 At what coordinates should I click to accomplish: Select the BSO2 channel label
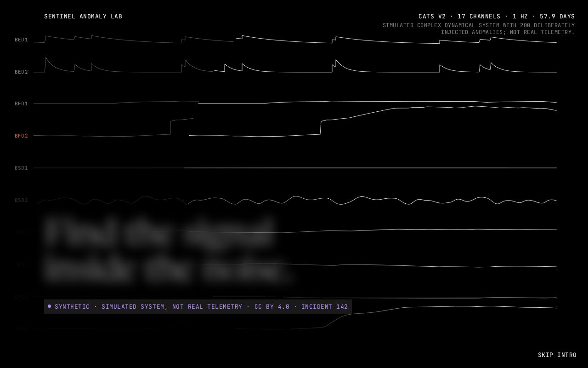click(x=21, y=201)
